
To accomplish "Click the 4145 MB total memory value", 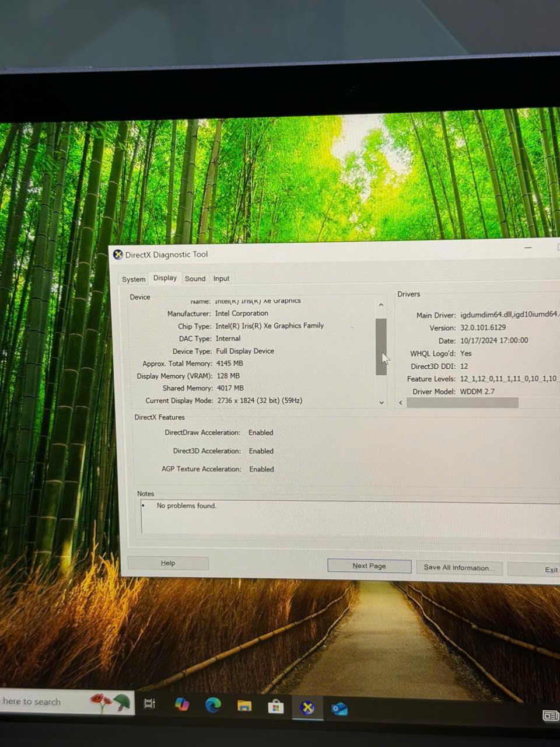I will point(229,363).
